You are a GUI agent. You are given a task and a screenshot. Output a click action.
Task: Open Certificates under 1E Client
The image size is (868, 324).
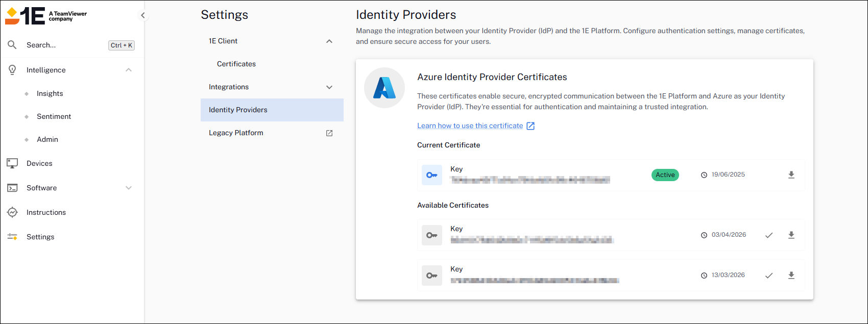click(x=236, y=64)
